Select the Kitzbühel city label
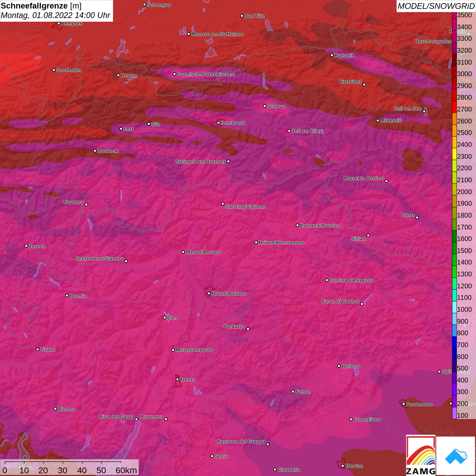Screen dimensions: 476x476 350,82
